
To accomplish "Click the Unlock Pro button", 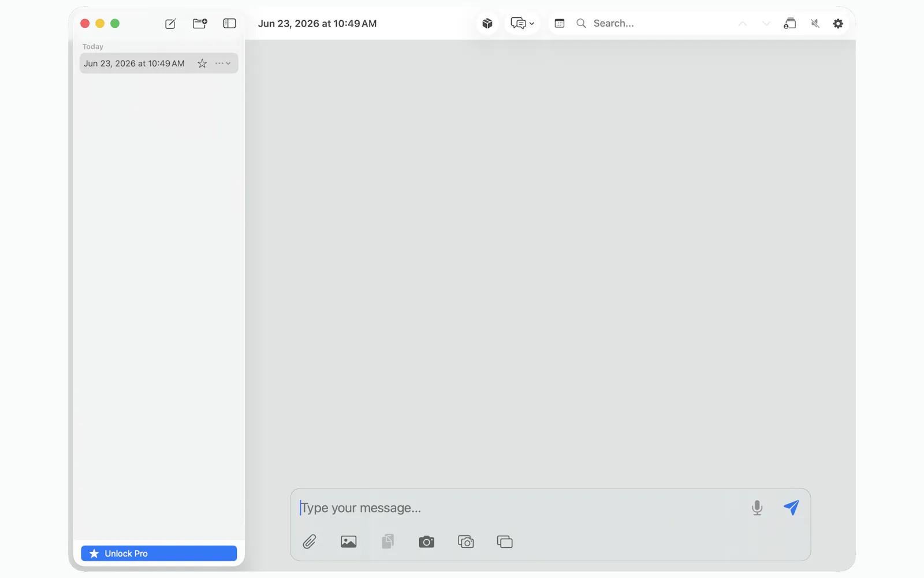I will point(159,553).
